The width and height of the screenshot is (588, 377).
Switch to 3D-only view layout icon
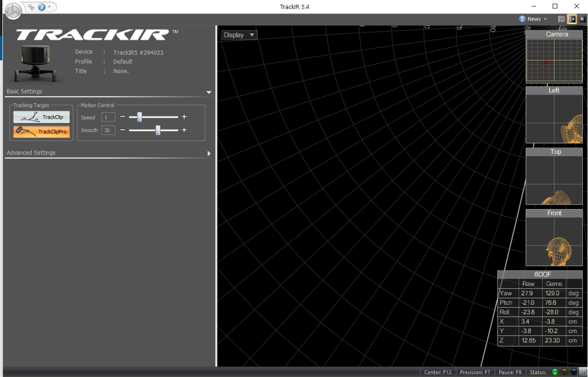[582, 19]
